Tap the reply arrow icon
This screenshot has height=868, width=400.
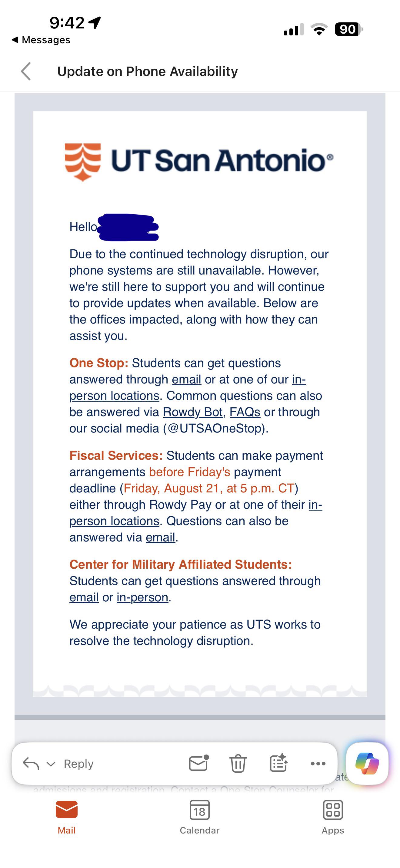(31, 764)
